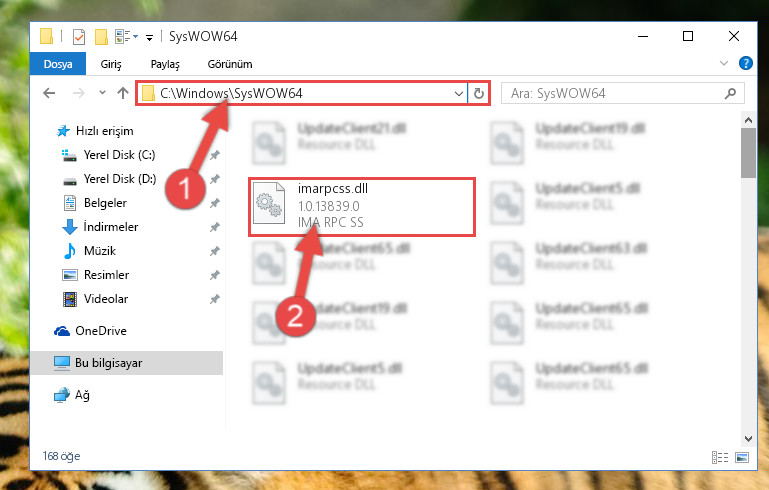The image size is (769, 490).
Task: Click the Ara: SysWOW64 search box
Action: [x=613, y=93]
